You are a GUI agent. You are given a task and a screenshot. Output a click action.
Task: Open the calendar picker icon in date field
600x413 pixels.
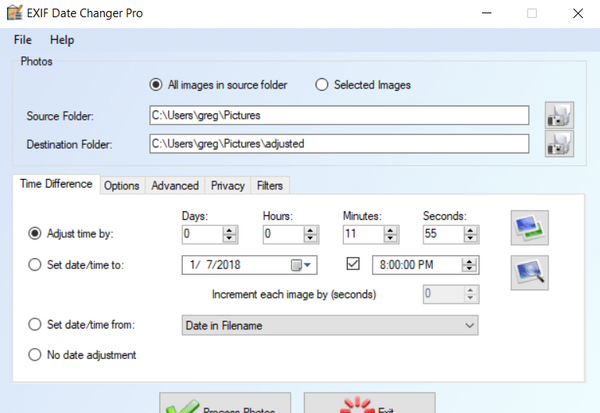tap(301, 265)
